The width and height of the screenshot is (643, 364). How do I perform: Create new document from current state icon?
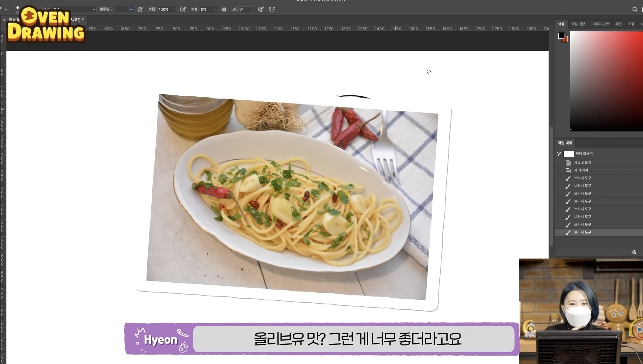coord(634,252)
